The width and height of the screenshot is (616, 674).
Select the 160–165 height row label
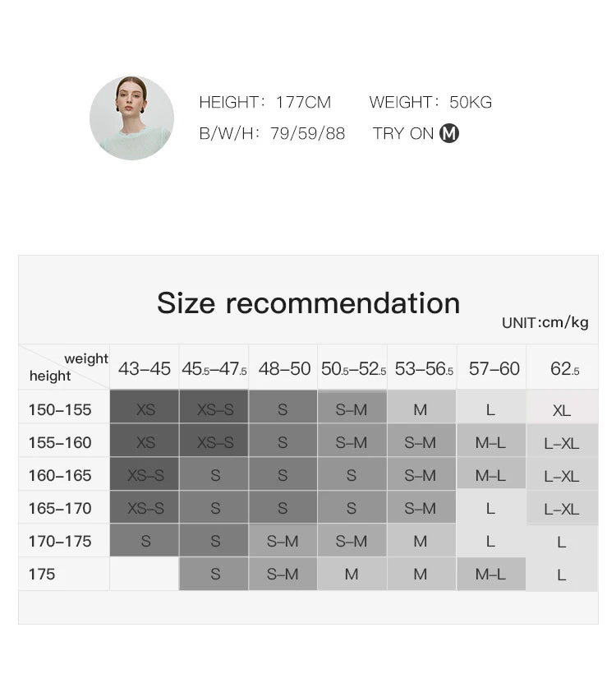click(60, 475)
